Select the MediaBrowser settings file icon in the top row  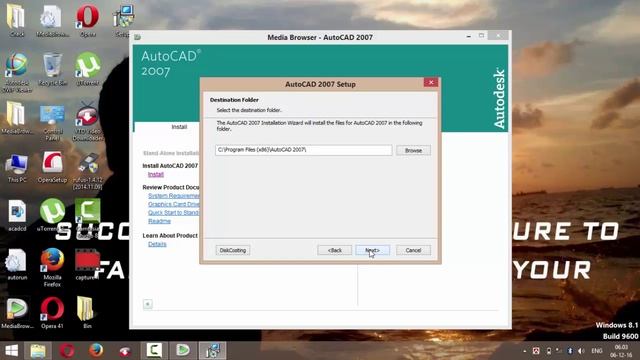[52, 21]
